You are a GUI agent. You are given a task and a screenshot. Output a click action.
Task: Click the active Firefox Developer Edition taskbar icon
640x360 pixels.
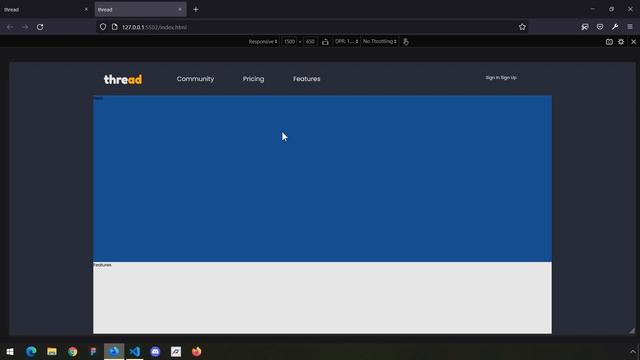[114, 351]
